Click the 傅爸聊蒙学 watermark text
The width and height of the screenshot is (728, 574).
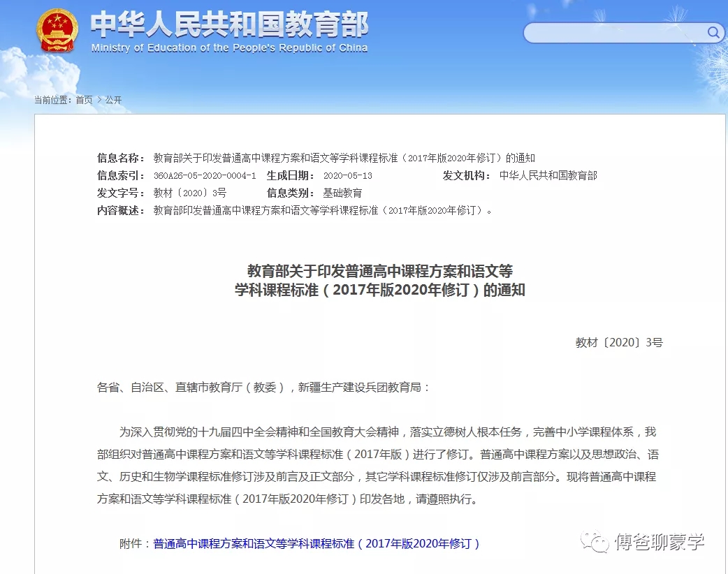pyautogui.click(x=660, y=542)
